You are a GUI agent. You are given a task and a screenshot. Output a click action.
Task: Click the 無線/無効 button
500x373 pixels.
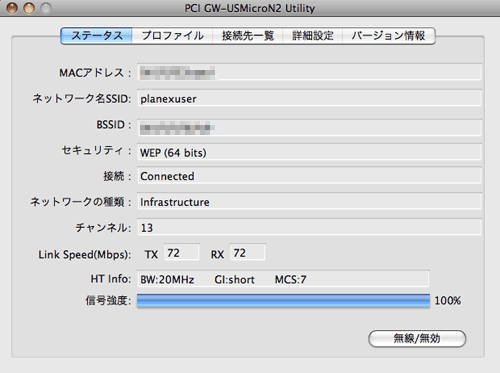pyautogui.click(x=417, y=339)
